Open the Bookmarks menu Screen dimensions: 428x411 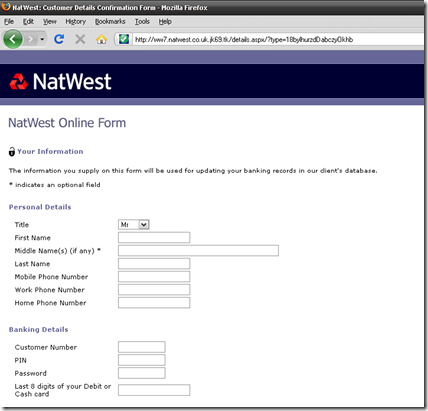coord(110,22)
